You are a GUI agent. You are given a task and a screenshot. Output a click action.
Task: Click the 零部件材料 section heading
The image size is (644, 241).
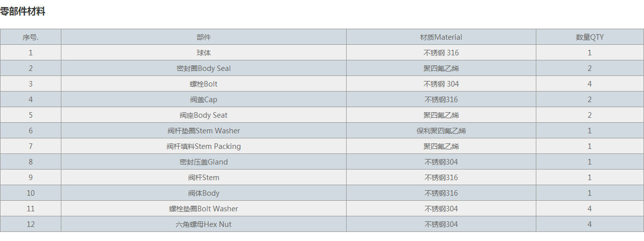[x=23, y=12]
